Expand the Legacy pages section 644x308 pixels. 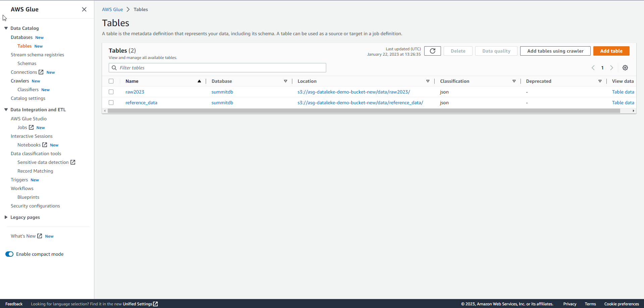click(x=6, y=217)
